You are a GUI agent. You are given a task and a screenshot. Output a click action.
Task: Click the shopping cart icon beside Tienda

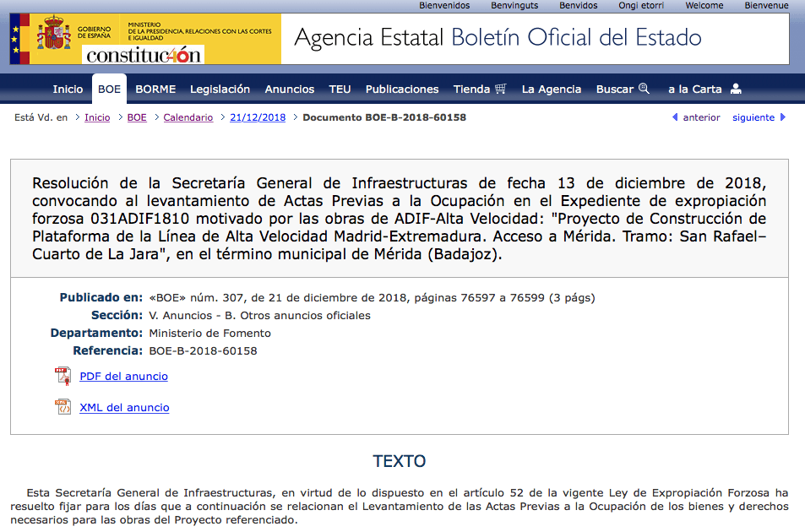tap(501, 89)
